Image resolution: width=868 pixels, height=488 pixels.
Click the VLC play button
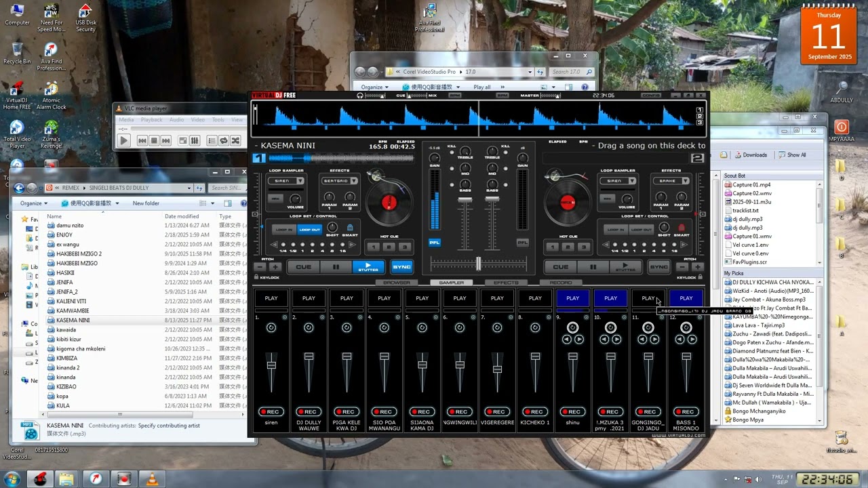coord(123,140)
